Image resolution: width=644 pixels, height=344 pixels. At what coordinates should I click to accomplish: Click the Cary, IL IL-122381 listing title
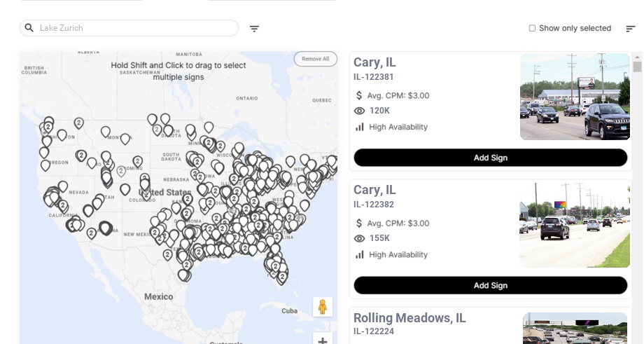[374, 62]
